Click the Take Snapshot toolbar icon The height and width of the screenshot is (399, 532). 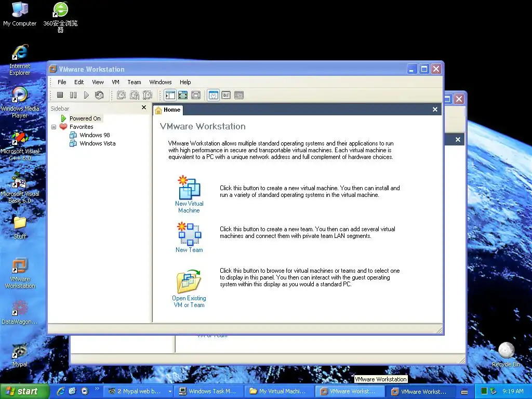[121, 96]
